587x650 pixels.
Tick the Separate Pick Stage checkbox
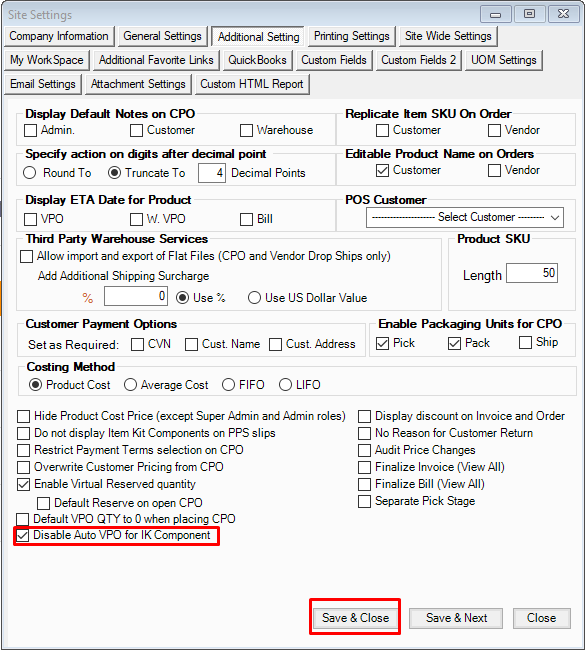coord(364,501)
